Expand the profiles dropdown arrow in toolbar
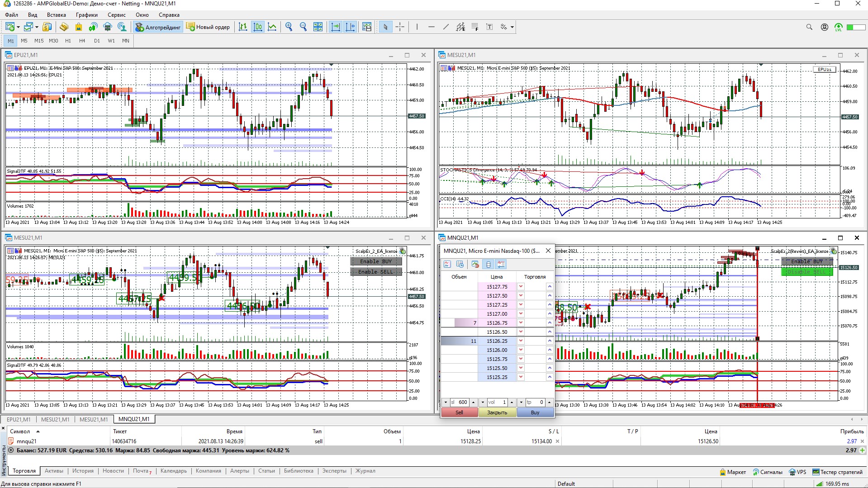868x488 pixels. point(37,27)
